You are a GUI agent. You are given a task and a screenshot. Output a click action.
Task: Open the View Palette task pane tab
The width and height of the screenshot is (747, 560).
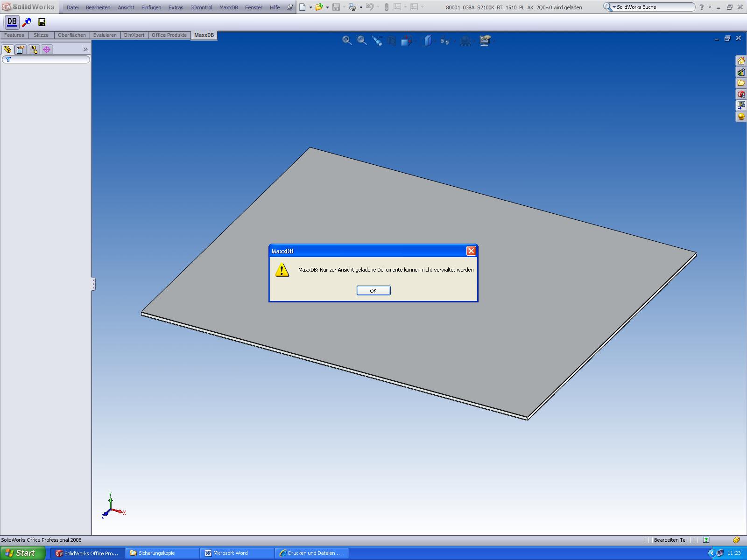(x=741, y=105)
